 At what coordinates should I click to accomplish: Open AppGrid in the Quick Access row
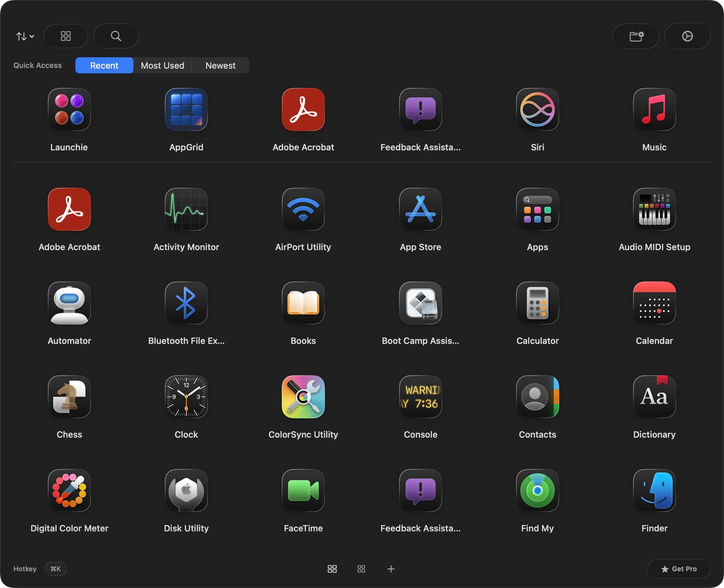(186, 110)
